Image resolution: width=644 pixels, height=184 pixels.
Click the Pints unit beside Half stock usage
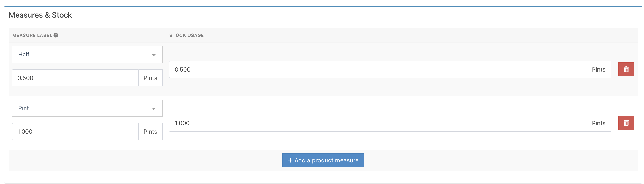tap(598, 70)
